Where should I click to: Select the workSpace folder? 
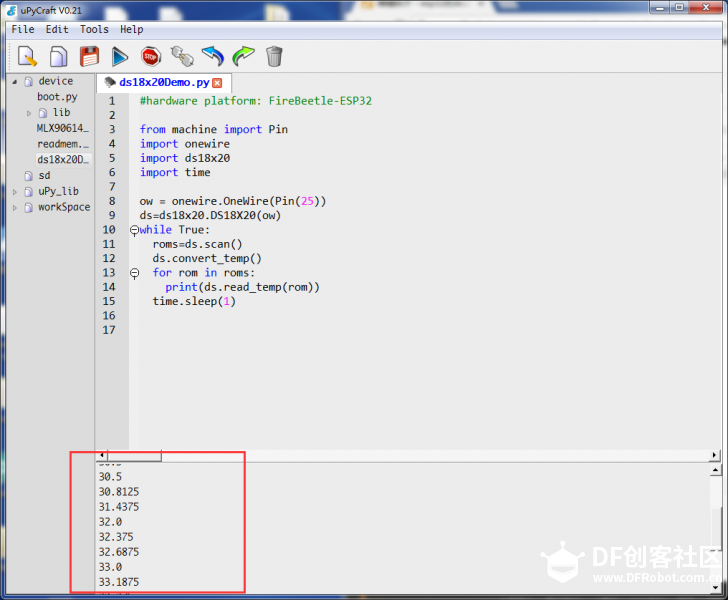coord(64,207)
